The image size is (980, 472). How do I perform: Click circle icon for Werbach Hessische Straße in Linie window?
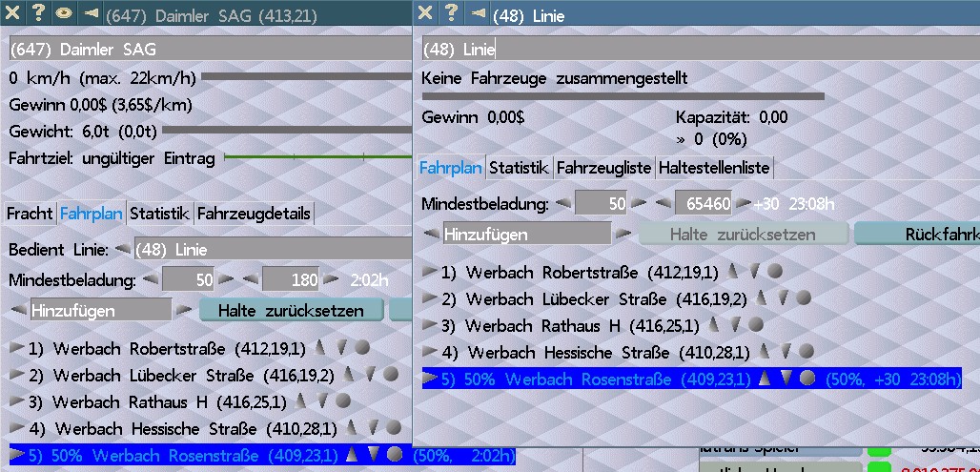click(x=806, y=352)
